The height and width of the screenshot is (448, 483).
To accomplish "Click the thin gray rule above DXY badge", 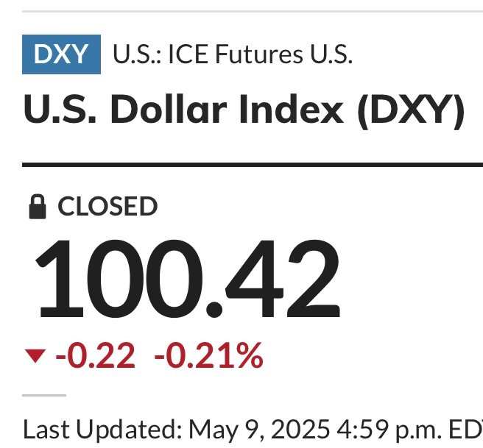I will point(253,11).
